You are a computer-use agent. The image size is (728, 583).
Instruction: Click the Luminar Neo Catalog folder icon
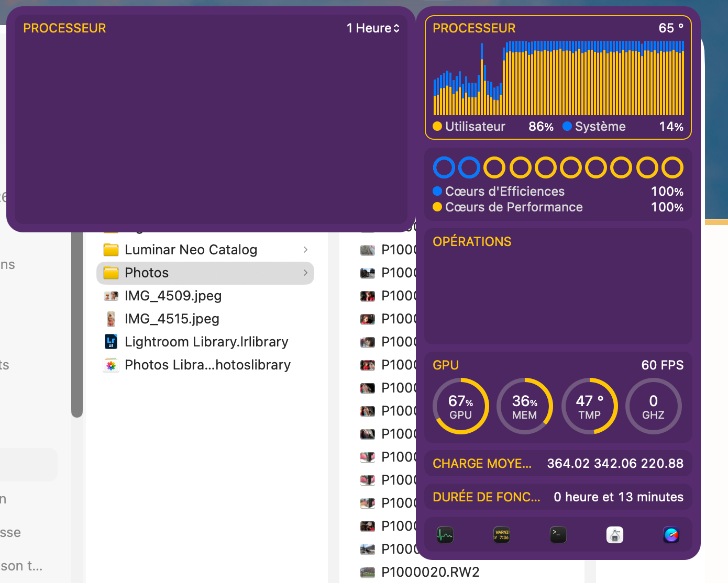111,250
